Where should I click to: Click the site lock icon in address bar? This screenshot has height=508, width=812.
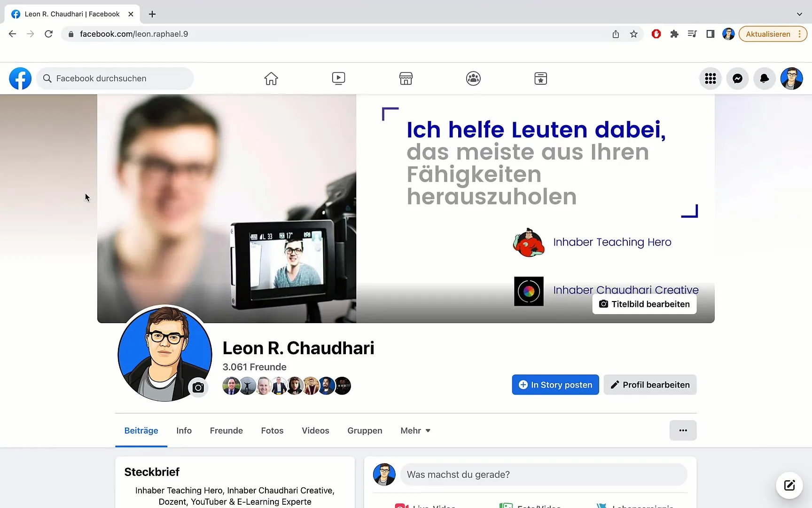click(x=71, y=34)
